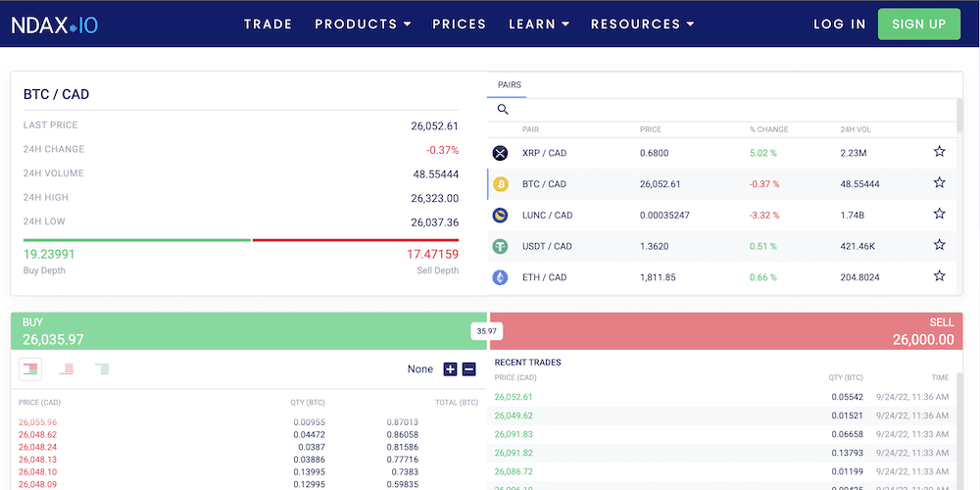Screen dimensions: 980x490
Task: Click the Sign Up button
Action: 919,24
